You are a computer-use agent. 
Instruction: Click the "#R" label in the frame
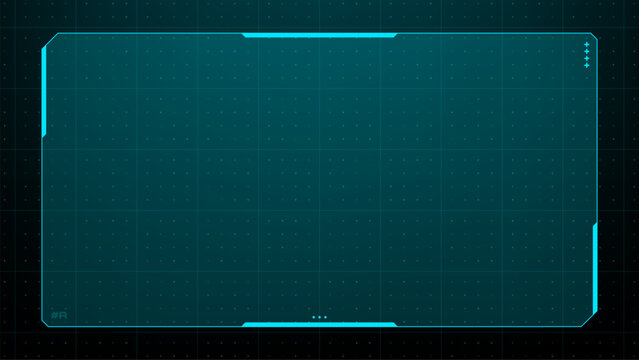tap(59, 316)
